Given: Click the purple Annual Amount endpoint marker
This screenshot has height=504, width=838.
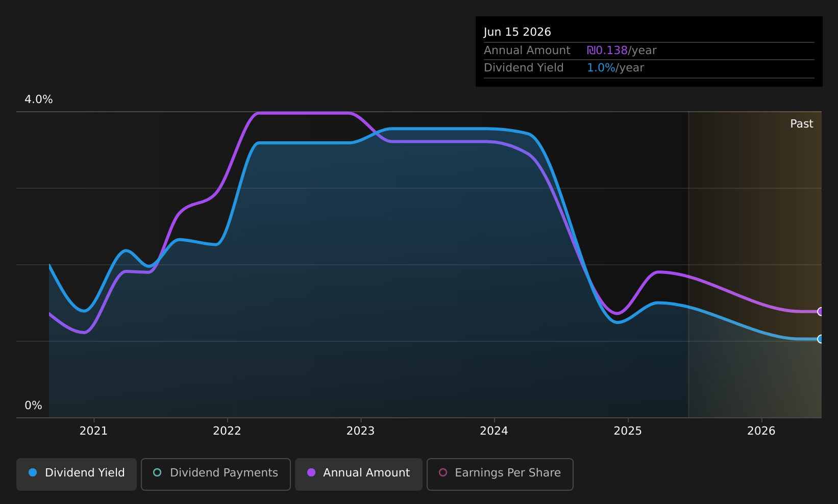Looking at the screenshot, I should point(821,311).
